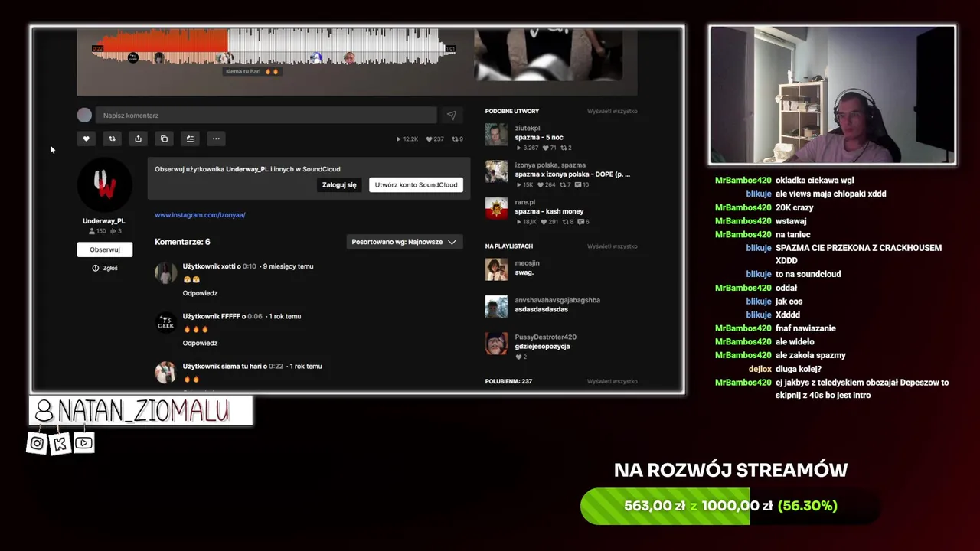This screenshot has width=980, height=551.
Task: Repost the track using the repost icon
Action: [x=112, y=139]
